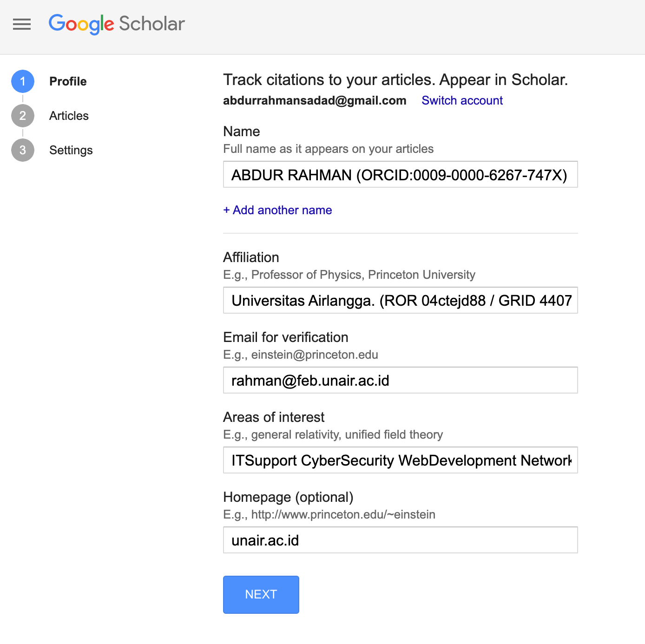The image size is (645, 644).
Task: Focus the Name input field
Action: click(x=400, y=175)
